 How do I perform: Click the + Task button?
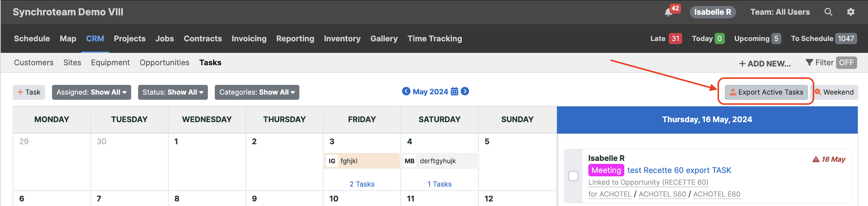pos(29,92)
